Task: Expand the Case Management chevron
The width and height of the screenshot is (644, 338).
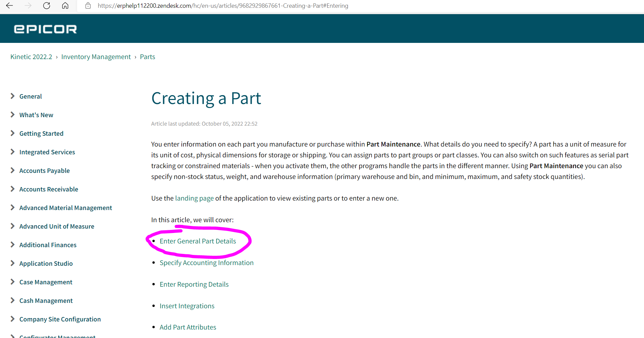Action: click(x=13, y=282)
